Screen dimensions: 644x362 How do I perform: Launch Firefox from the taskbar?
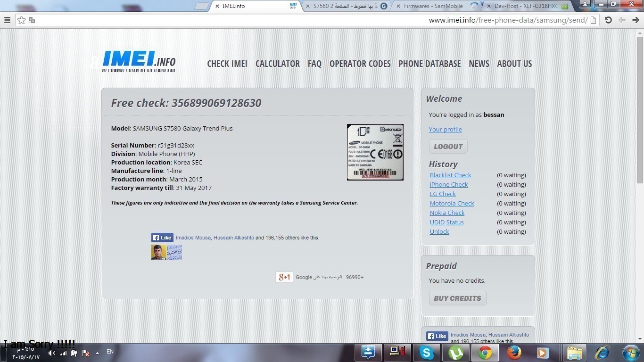pos(514,352)
